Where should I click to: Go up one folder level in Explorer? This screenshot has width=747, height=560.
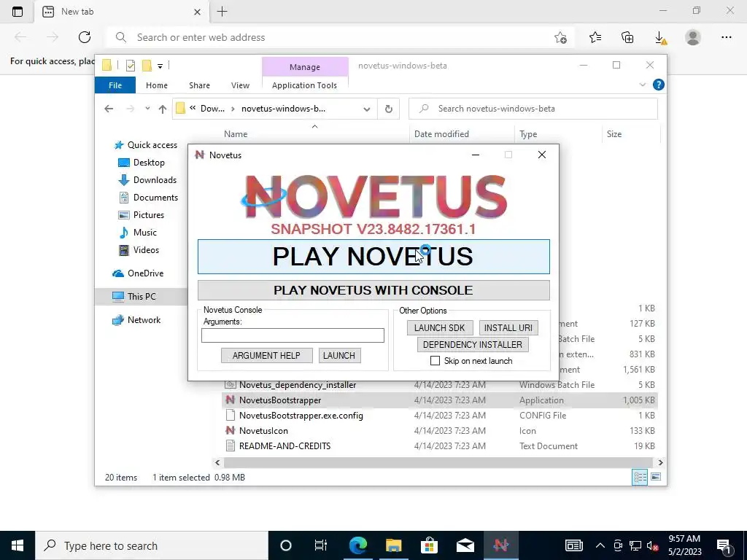pos(163,109)
